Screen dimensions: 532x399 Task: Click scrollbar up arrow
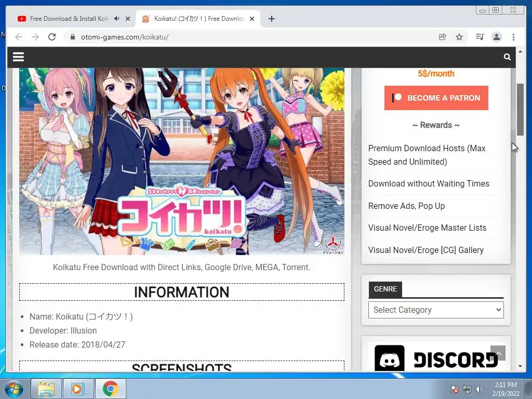coord(520,51)
